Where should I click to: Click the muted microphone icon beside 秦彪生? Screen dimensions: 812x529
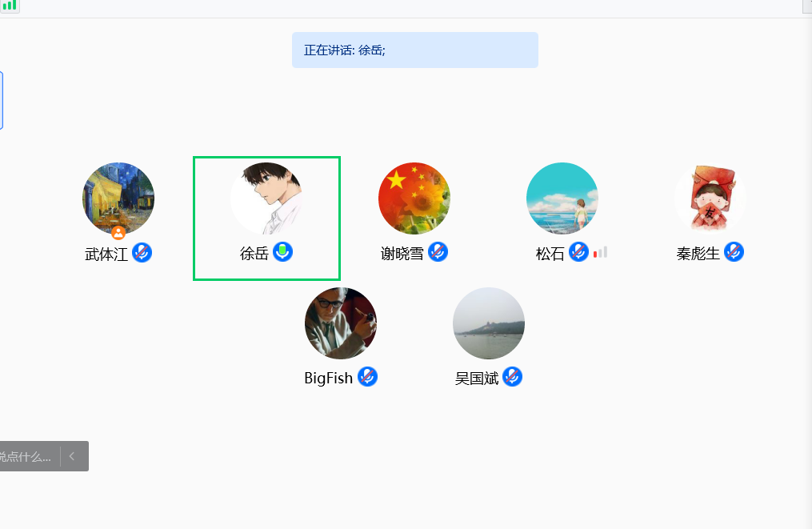pos(734,252)
